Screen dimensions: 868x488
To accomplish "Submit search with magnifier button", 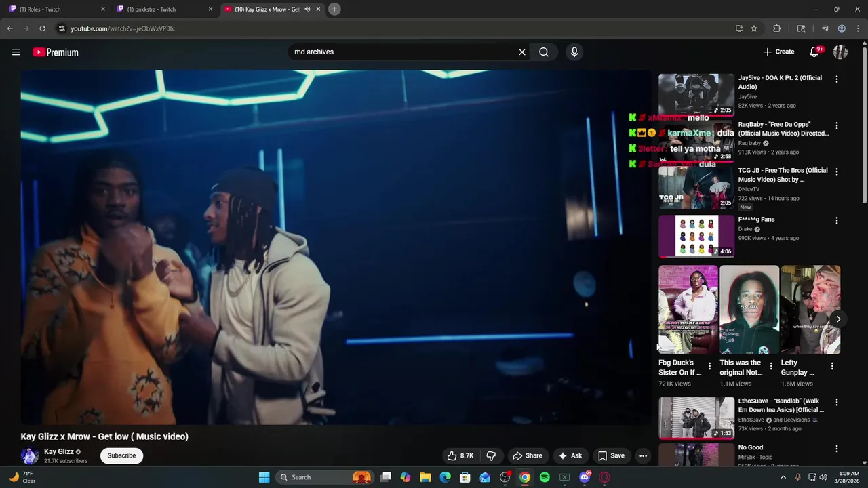I will (x=544, y=52).
